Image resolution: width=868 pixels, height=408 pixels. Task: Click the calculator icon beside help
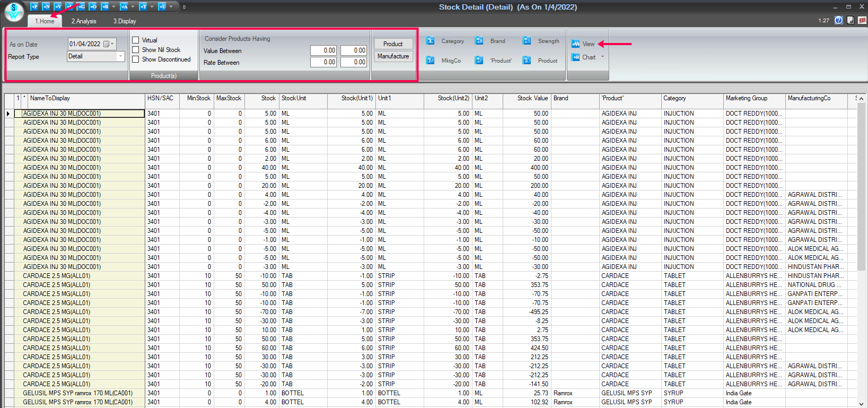pos(851,20)
